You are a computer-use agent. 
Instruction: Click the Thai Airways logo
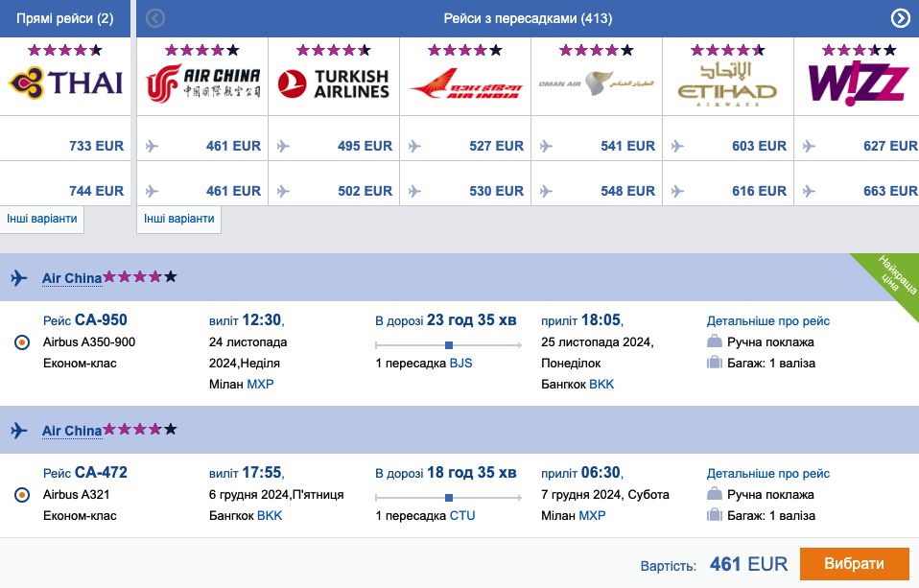click(66, 82)
